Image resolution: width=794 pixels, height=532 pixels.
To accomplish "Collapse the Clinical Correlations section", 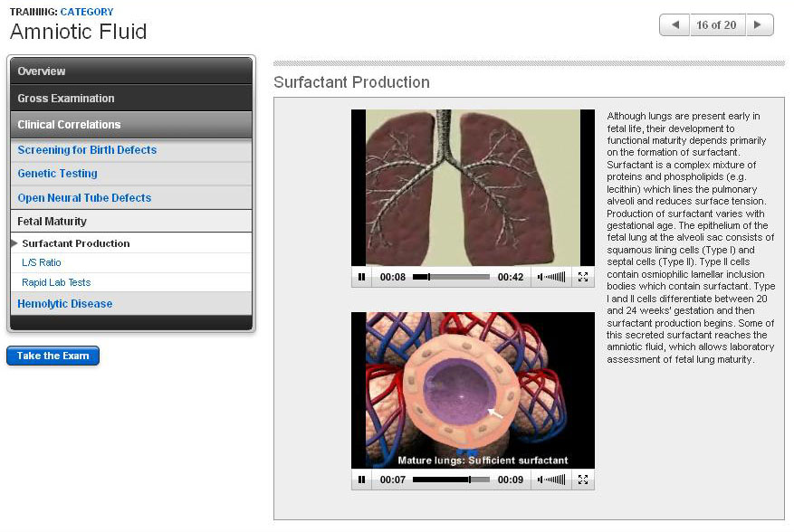I will coord(130,125).
